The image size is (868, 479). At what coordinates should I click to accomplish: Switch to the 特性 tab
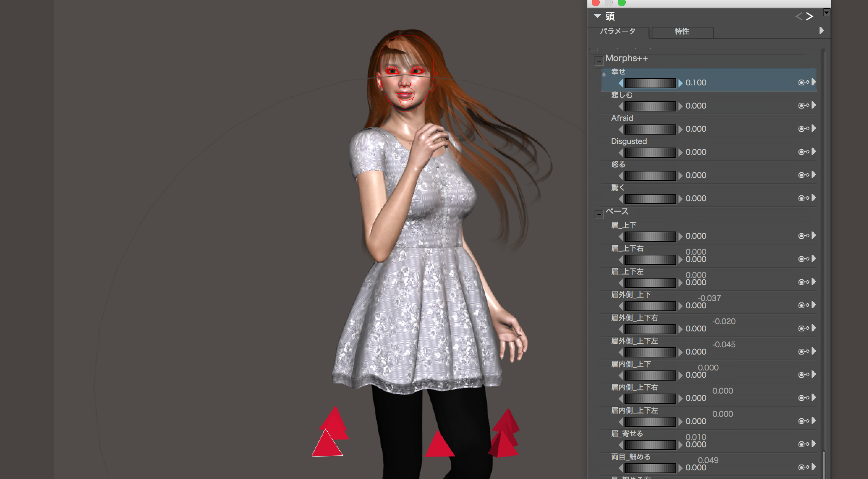682,31
